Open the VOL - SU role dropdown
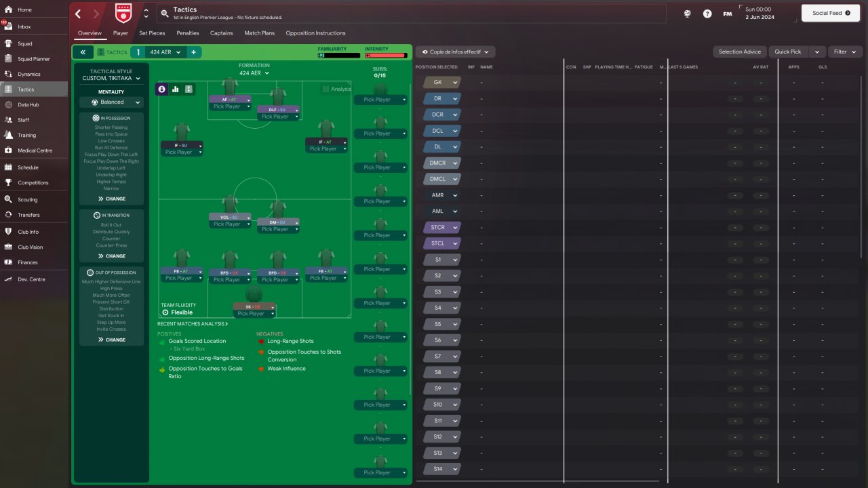The width and height of the screenshot is (868, 488). click(230, 217)
